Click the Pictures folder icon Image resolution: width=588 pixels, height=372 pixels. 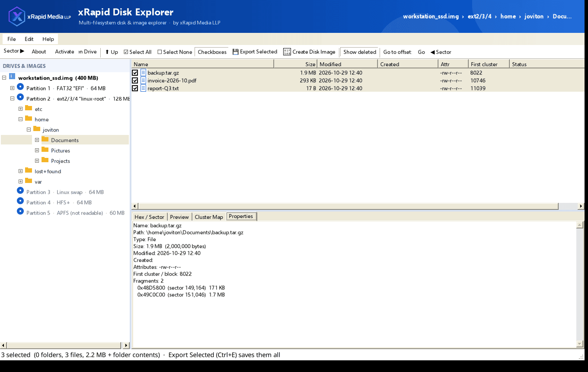45,150
